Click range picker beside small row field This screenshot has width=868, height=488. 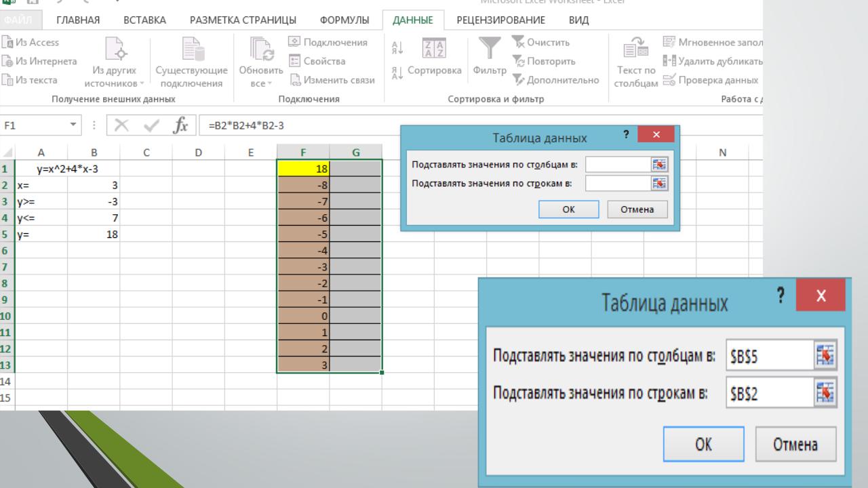660,183
